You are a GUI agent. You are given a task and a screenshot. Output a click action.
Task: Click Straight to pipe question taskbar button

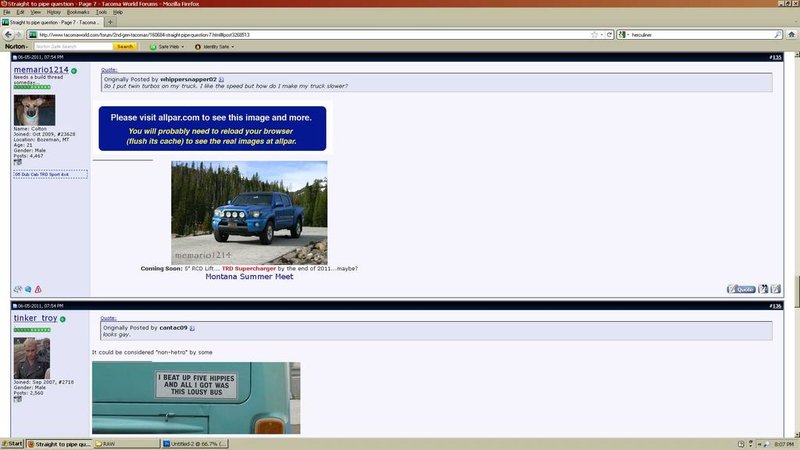59,444
